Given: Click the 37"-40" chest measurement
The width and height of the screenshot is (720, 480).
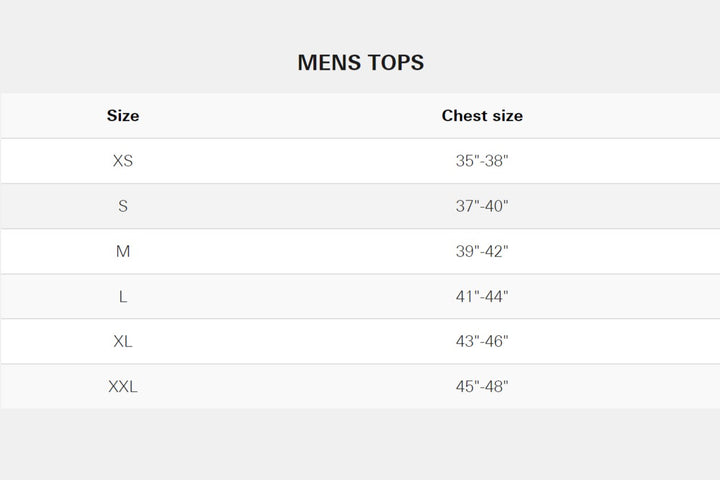Looking at the screenshot, I should point(482,206).
